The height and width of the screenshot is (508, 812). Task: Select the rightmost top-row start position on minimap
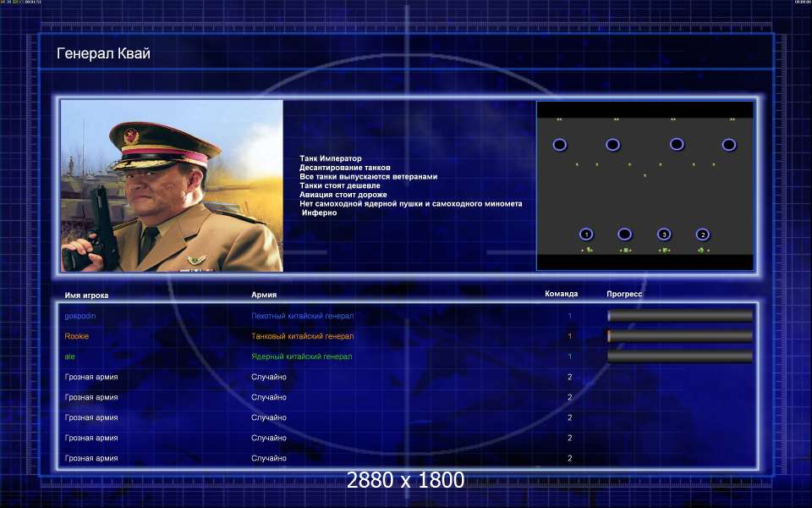point(728,145)
